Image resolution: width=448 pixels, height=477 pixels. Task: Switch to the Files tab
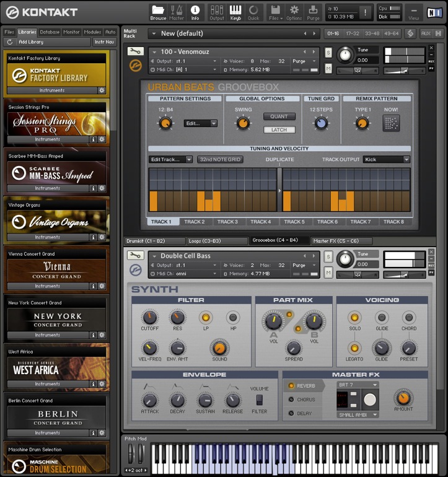tap(9, 32)
